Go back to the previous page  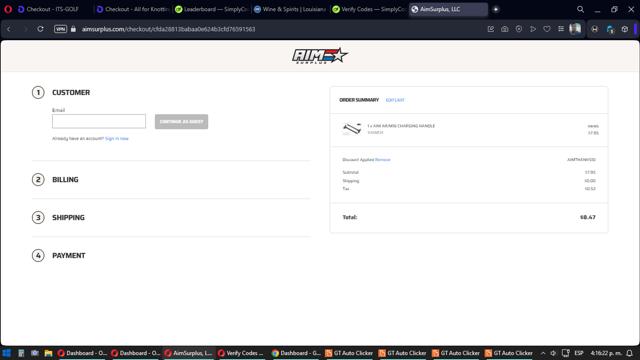9,29
